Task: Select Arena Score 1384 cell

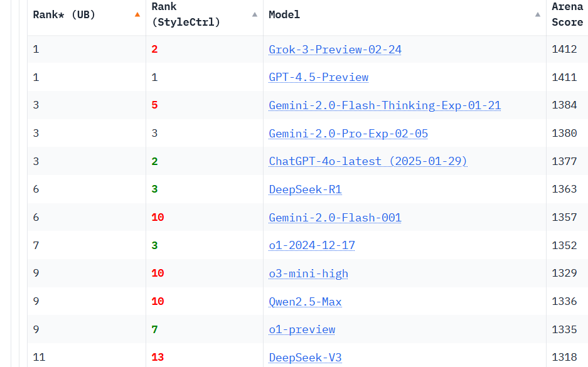Action: 564,105
